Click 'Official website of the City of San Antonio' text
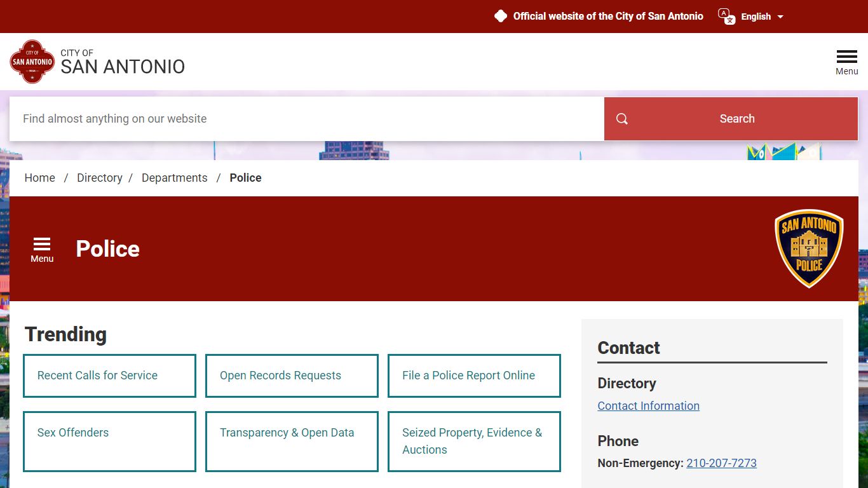 pyautogui.click(x=608, y=17)
